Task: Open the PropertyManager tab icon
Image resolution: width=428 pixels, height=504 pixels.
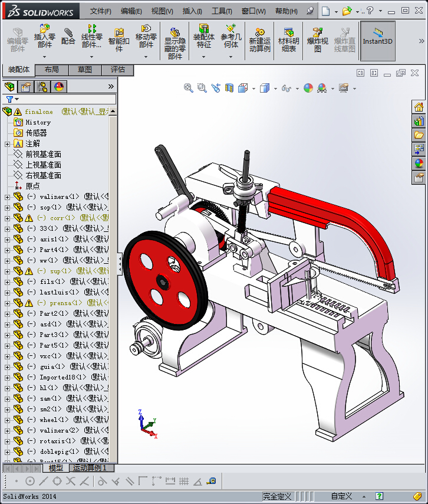Action: (26, 87)
